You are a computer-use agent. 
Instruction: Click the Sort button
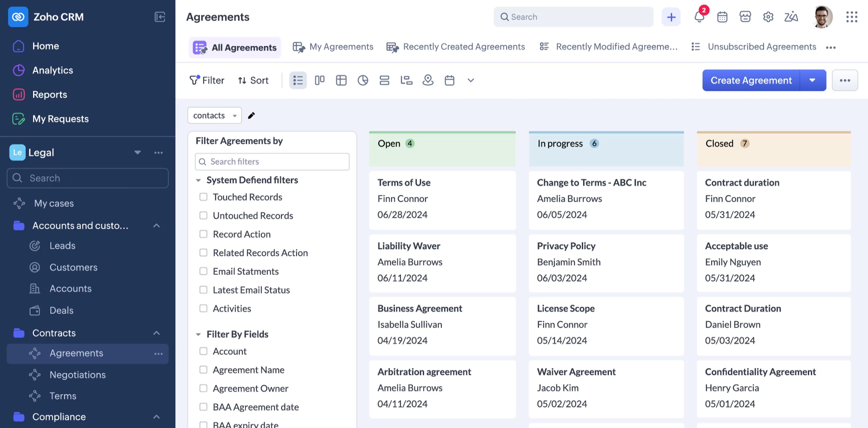point(253,80)
